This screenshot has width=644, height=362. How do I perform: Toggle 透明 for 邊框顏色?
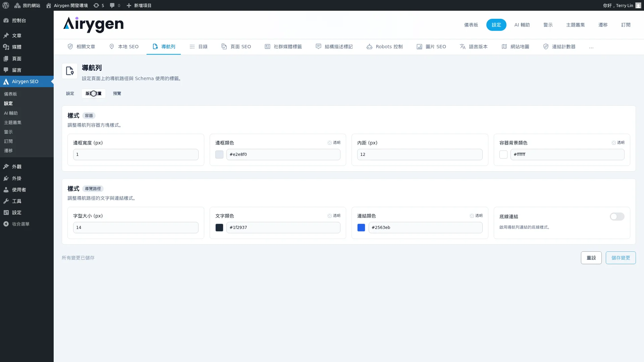[x=334, y=143]
